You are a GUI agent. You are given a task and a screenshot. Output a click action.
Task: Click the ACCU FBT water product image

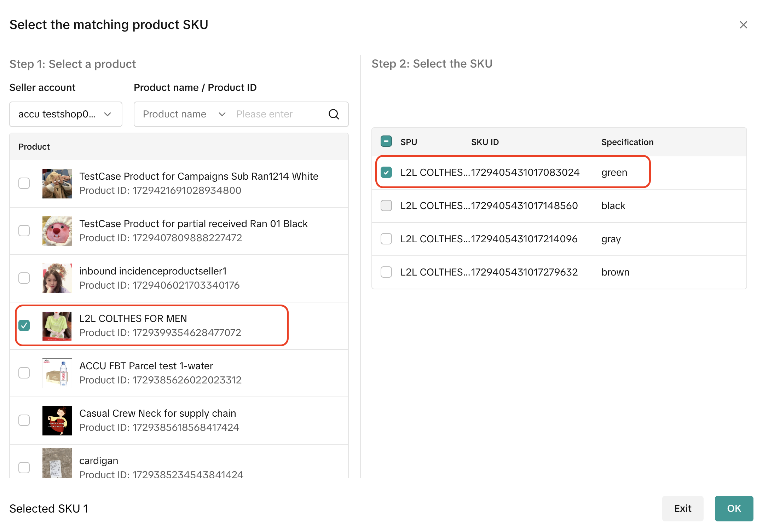tap(57, 373)
